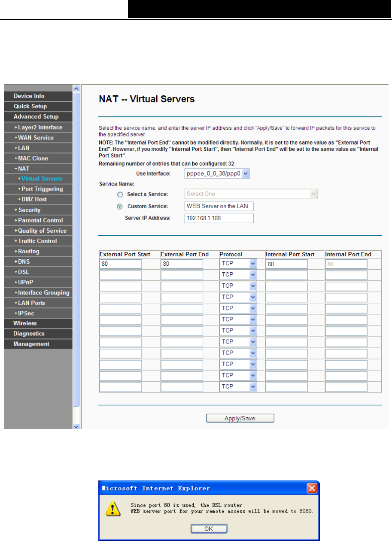The width and height of the screenshot is (392, 541).
Task: Open first row Protocol TCP dropdown
Action: (x=238, y=264)
